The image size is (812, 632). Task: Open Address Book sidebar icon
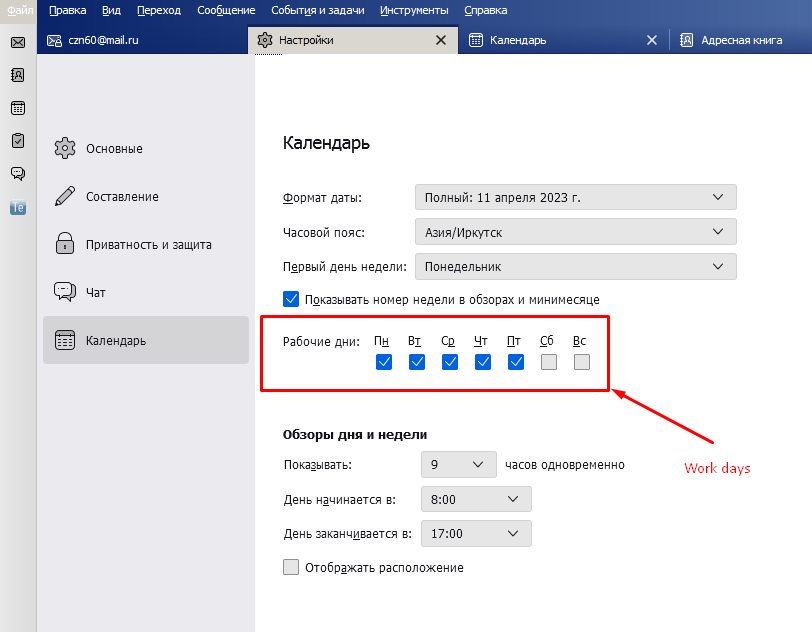[x=17, y=75]
